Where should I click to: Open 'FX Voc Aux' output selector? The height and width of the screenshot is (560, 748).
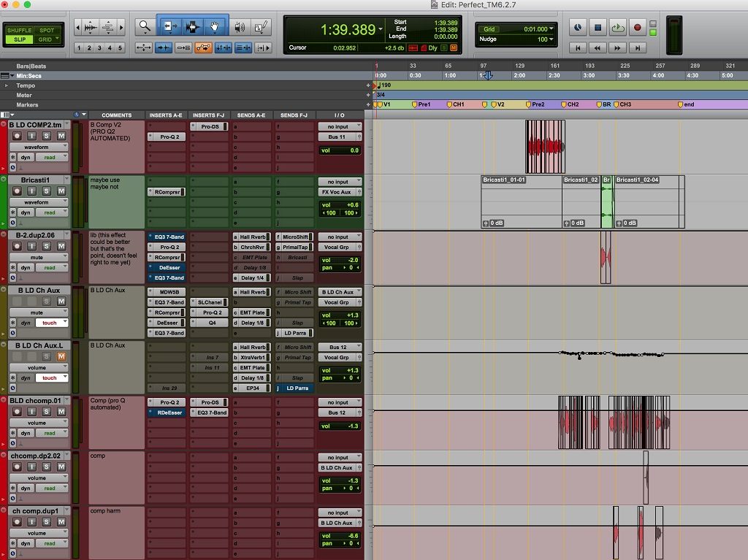[340, 192]
